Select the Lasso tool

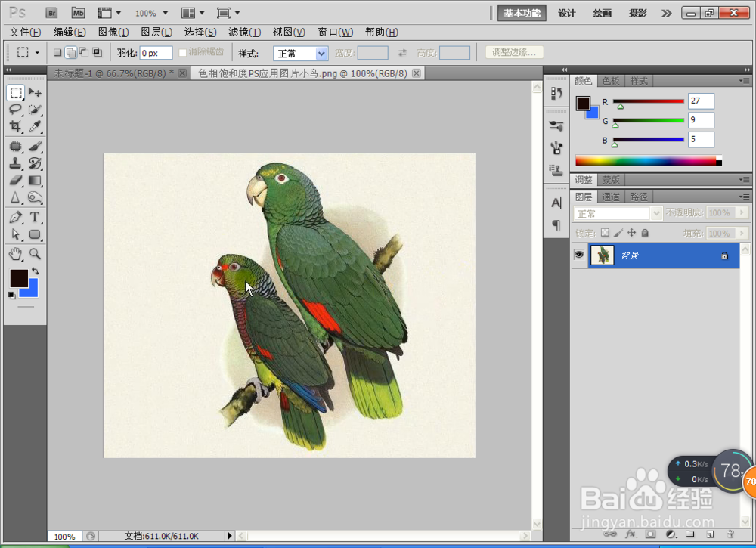16,110
